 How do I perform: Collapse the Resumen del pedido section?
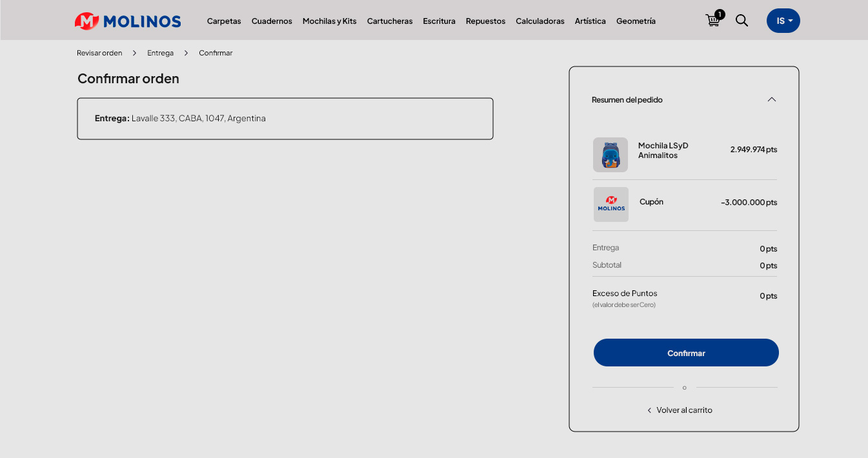coord(771,99)
